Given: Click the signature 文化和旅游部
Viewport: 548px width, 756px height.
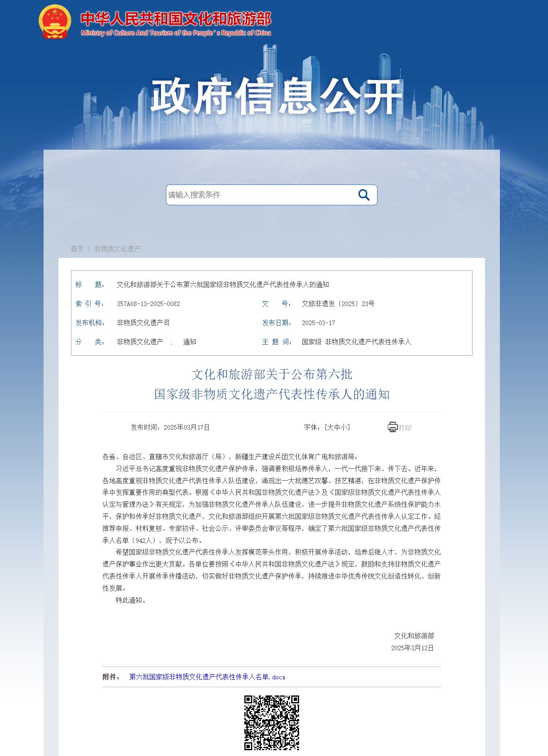Looking at the screenshot, I should coord(414,636).
